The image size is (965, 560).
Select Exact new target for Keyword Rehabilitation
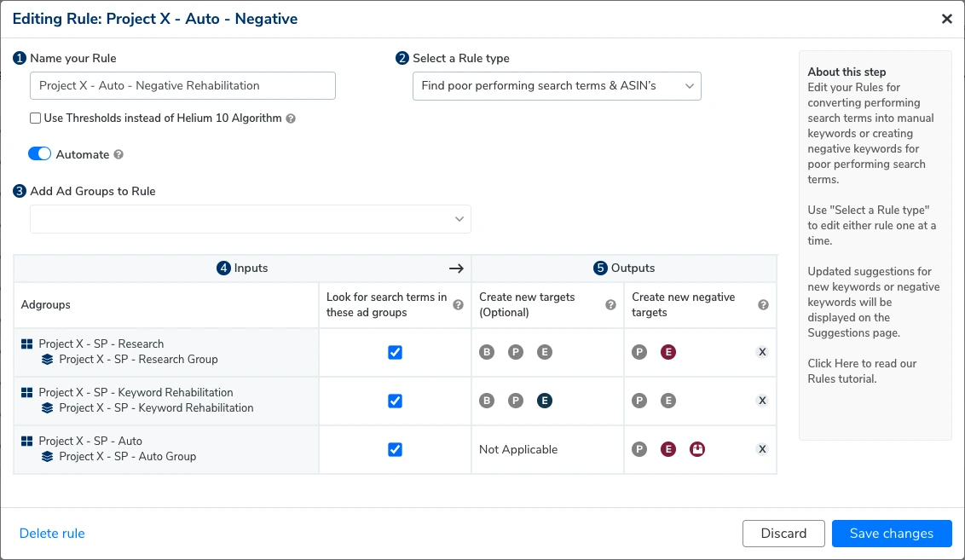(545, 401)
